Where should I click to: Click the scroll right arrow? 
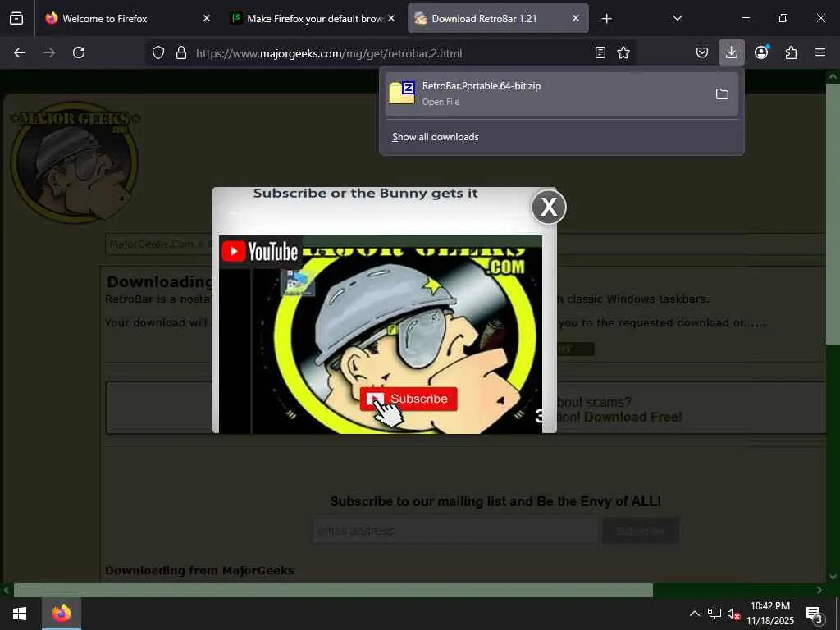(819, 590)
